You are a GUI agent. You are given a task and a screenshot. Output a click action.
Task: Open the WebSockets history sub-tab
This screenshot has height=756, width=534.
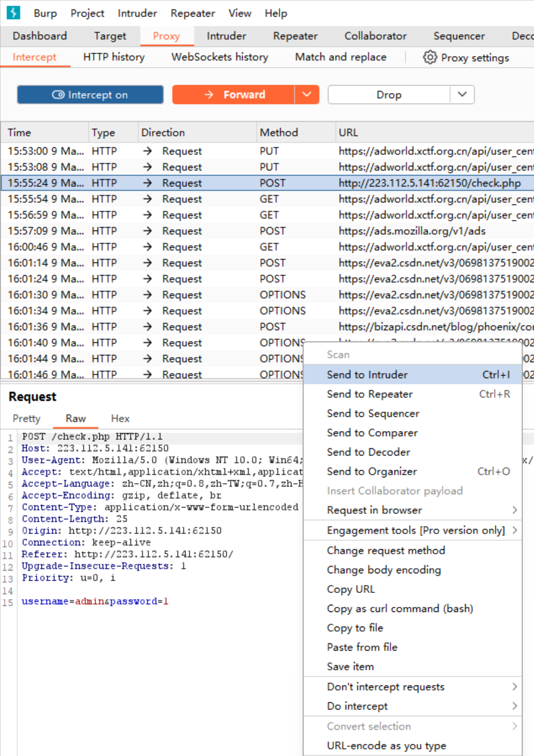tap(220, 57)
